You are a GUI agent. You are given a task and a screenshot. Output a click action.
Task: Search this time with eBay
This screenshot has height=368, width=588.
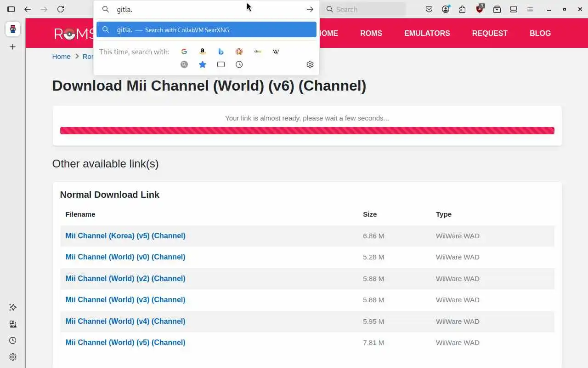pos(258,52)
